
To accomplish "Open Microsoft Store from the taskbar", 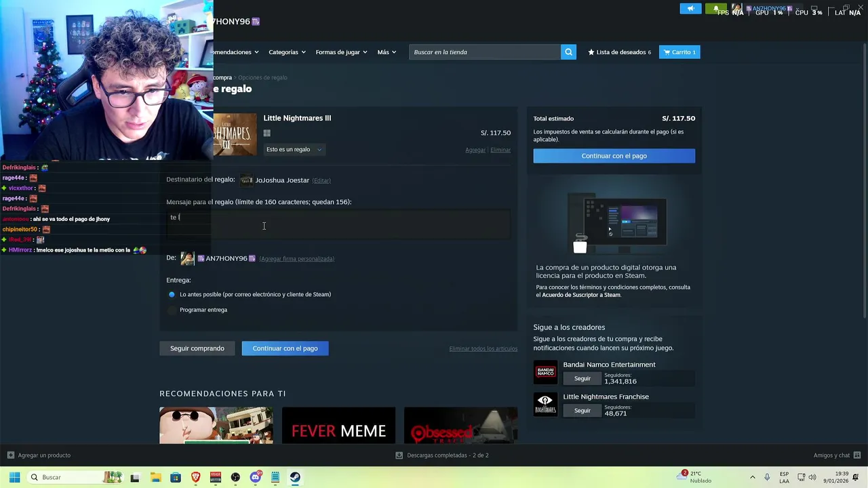I will [176, 477].
